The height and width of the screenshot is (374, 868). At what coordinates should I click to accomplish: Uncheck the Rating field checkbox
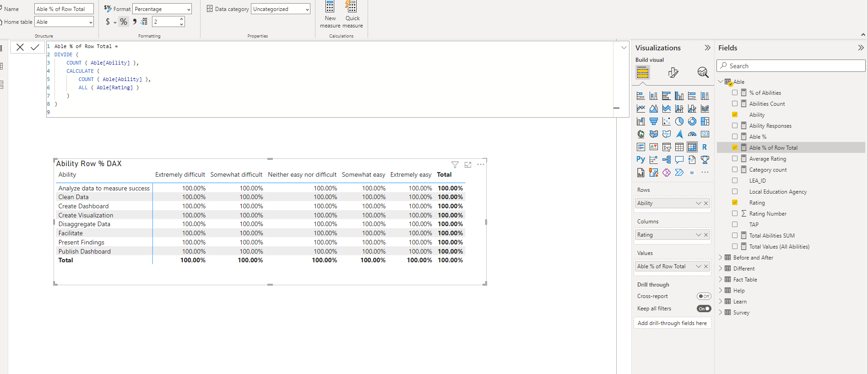[x=735, y=202]
